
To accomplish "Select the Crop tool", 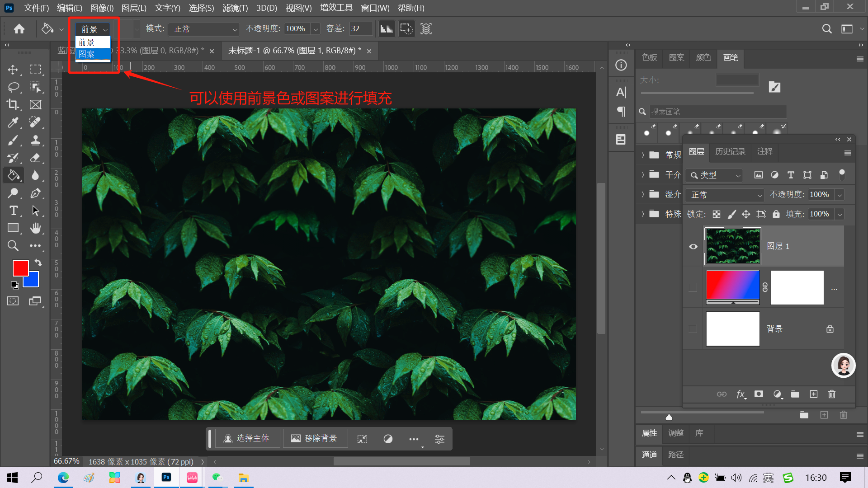I will (13, 105).
